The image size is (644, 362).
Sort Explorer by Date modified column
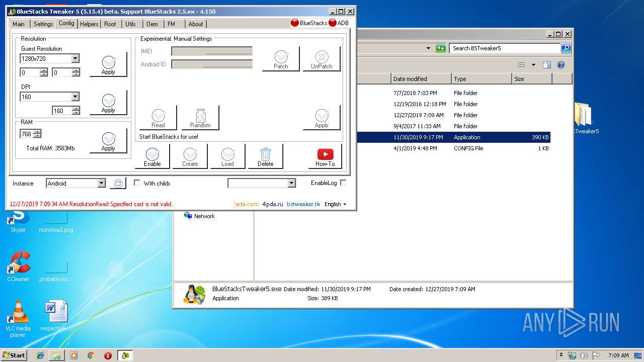[x=421, y=79]
